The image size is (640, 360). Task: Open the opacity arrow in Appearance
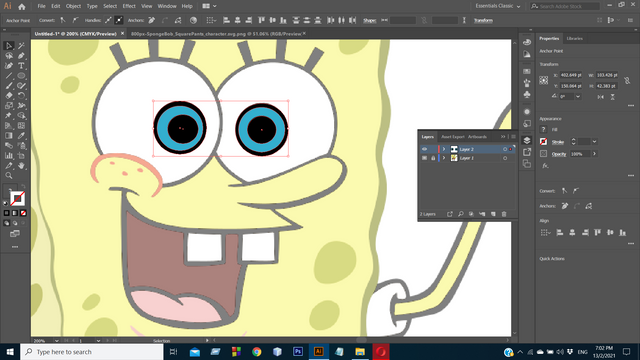pyautogui.click(x=594, y=154)
